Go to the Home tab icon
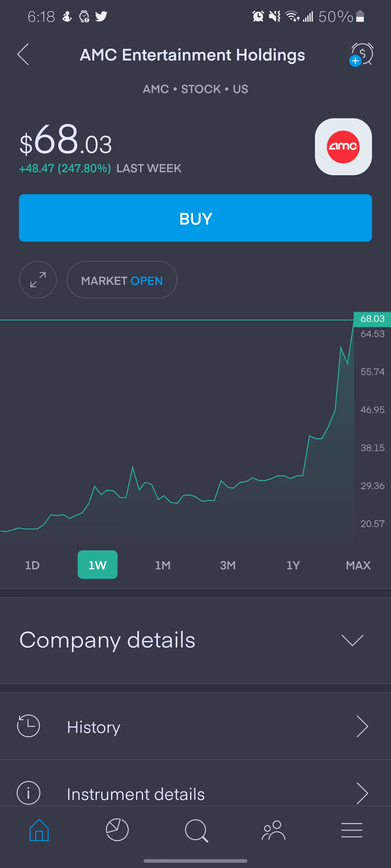The height and width of the screenshot is (868, 391). [x=39, y=830]
